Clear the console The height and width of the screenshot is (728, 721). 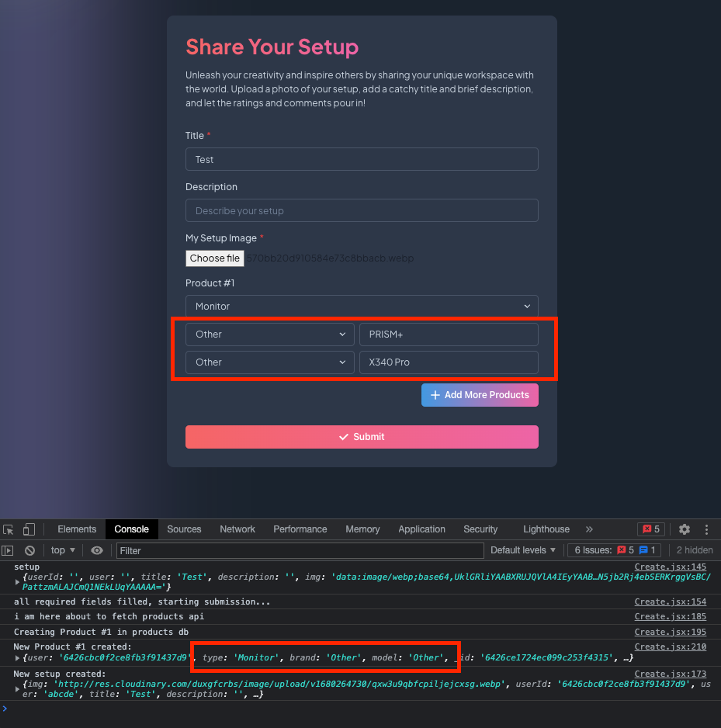click(x=30, y=550)
